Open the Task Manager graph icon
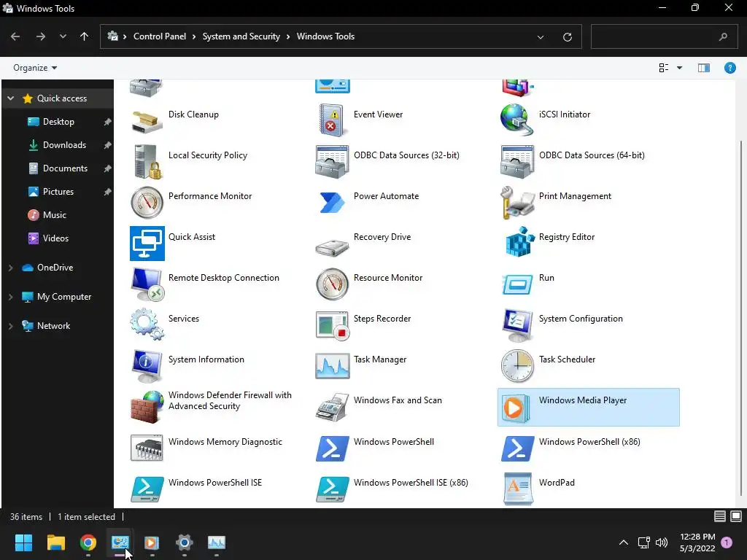The width and height of the screenshot is (747, 560). tap(332, 366)
